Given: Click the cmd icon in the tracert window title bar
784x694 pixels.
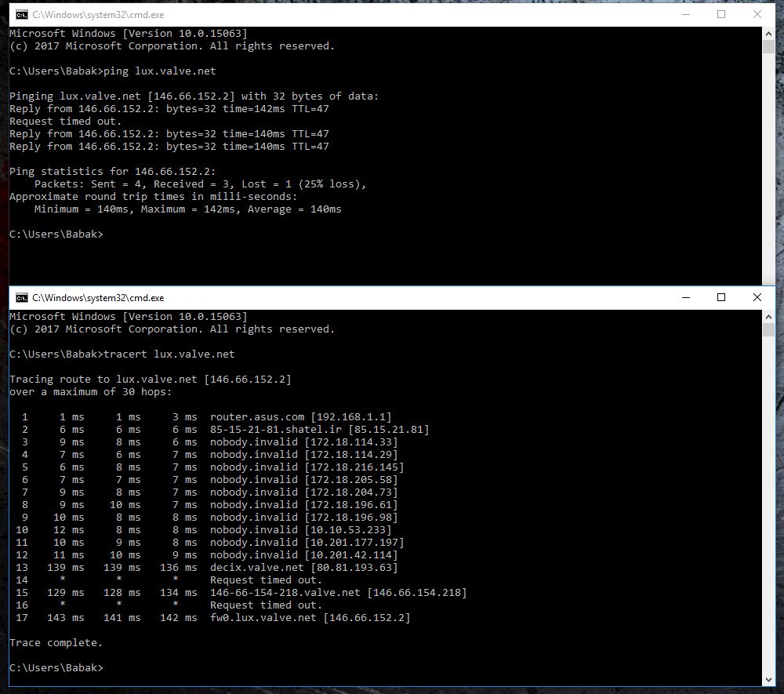Looking at the screenshot, I should coord(22,298).
